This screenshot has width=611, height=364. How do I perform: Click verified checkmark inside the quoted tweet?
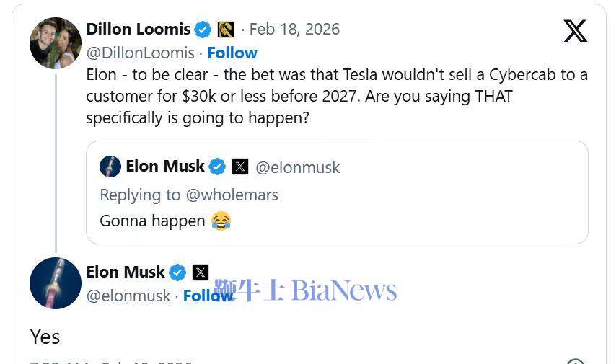[217, 167]
